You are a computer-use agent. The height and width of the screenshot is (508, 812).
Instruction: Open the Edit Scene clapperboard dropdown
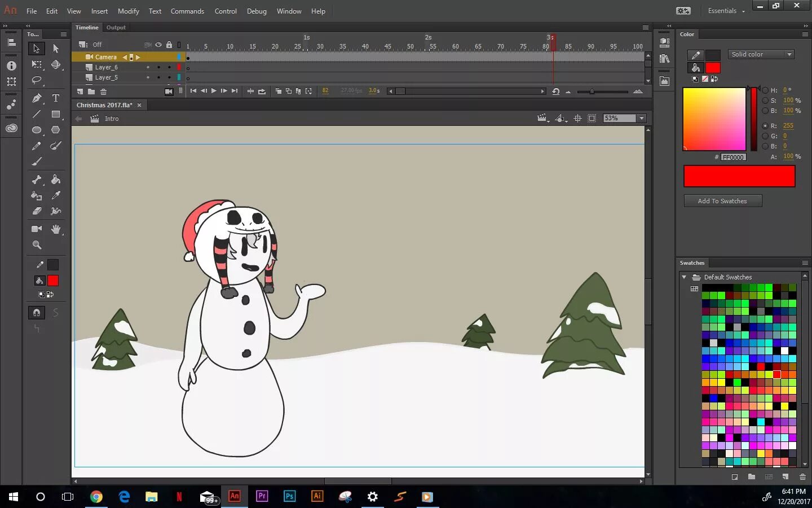(x=544, y=119)
